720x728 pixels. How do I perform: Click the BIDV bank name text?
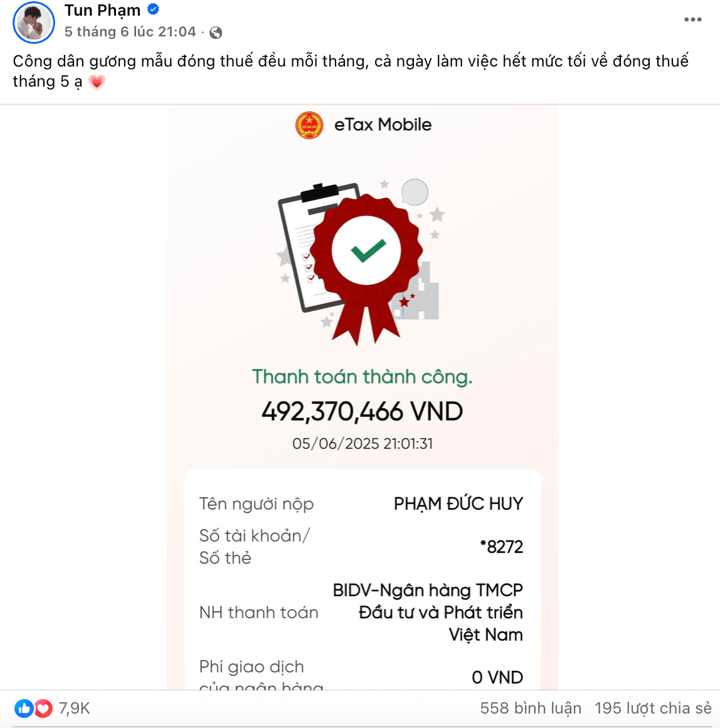pos(428,613)
